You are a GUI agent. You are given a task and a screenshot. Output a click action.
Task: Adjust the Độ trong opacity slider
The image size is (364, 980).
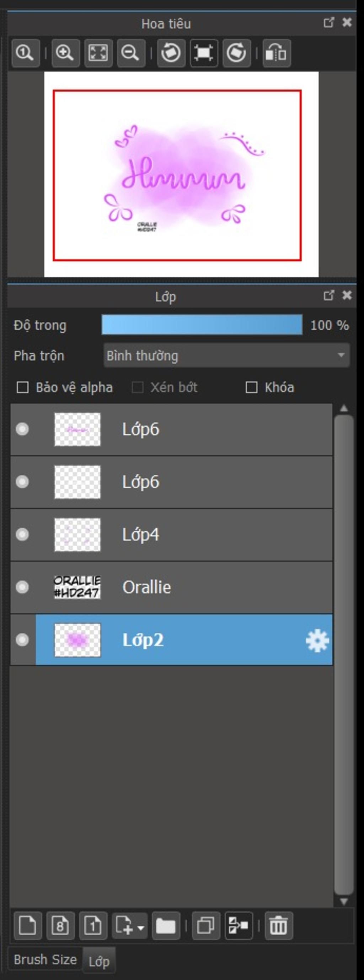pos(202,325)
